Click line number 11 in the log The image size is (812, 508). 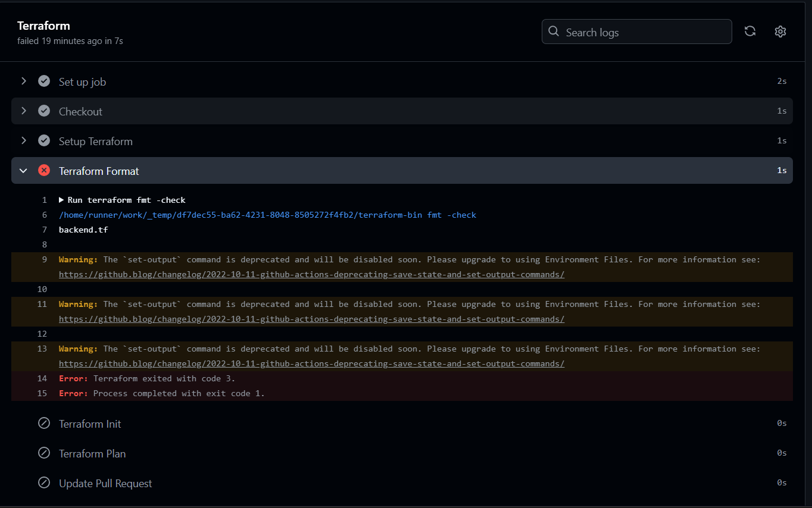click(x=42, y=304)
